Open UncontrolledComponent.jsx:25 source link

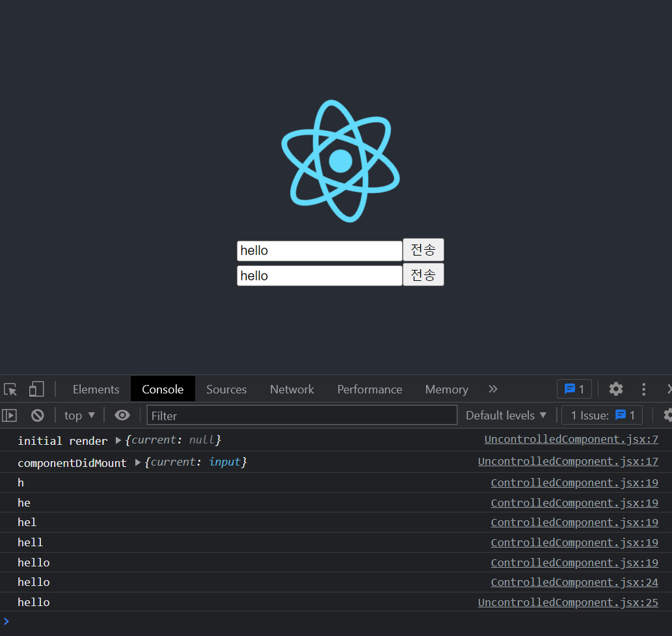[568, 603]
